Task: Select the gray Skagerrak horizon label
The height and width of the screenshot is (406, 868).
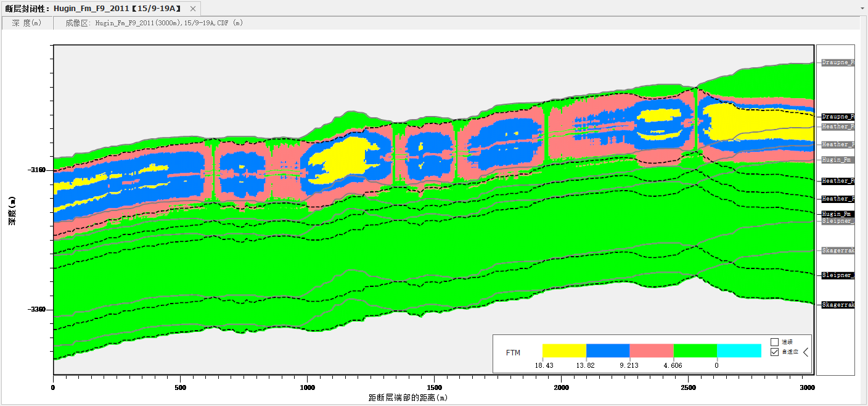Action: coord(838,251)
